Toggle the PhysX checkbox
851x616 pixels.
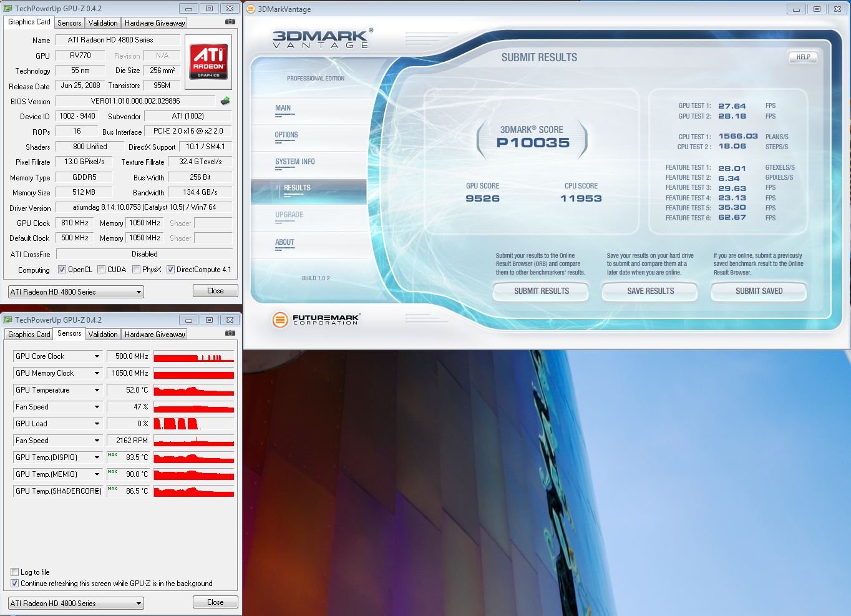click(x=136, y=270)
